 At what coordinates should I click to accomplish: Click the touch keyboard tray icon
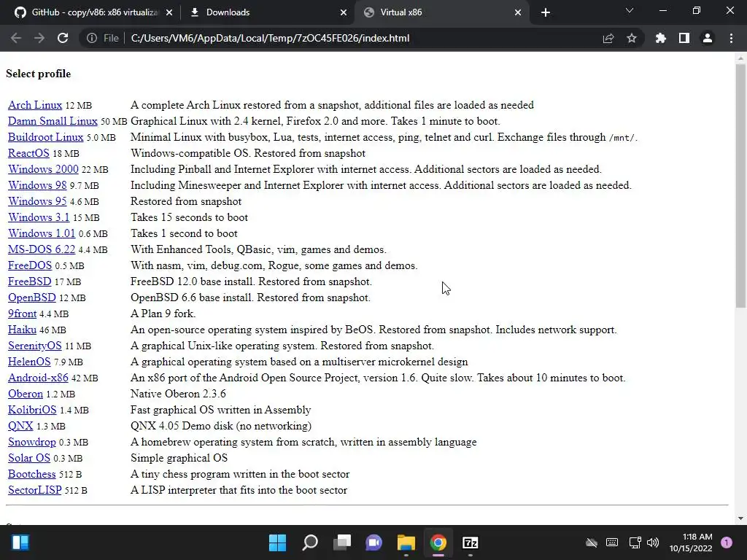point(612,542)
